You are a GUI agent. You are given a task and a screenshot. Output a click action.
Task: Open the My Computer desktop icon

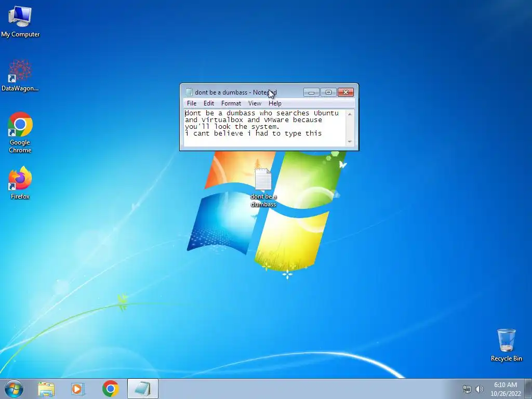[x=20, y=21]
